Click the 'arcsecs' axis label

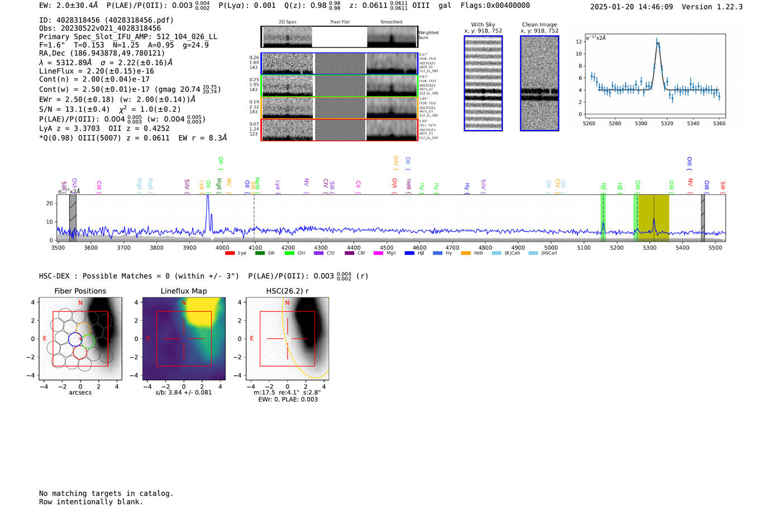coord(80,392)
